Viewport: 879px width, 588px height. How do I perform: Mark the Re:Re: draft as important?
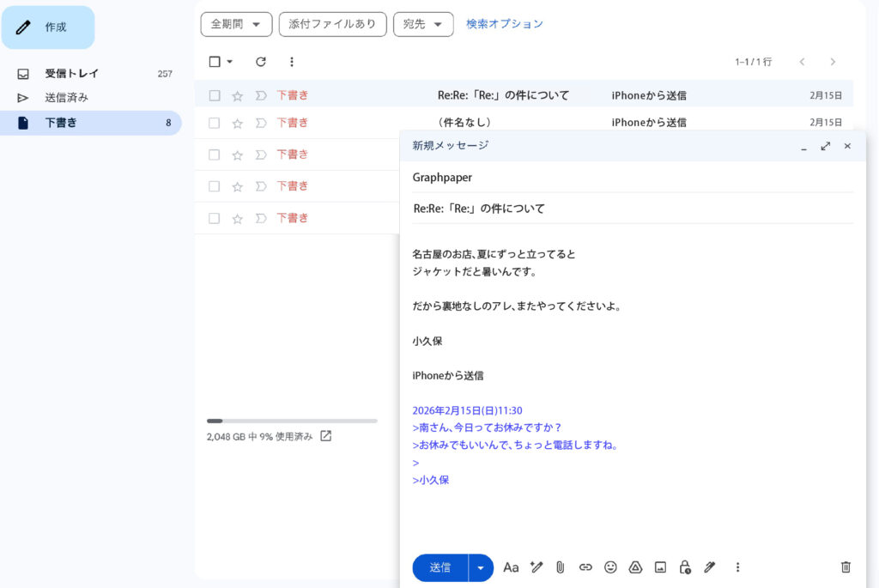click(261, 95)
